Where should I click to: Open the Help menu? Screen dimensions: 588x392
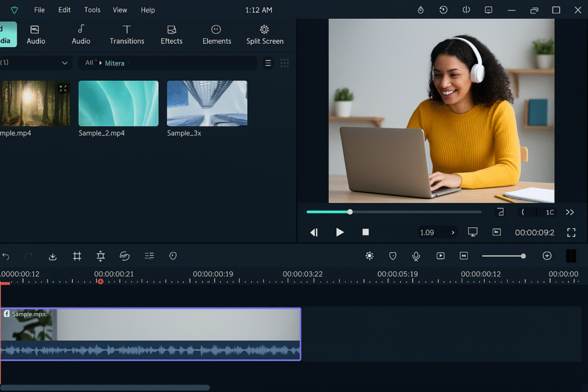point(148,10)
